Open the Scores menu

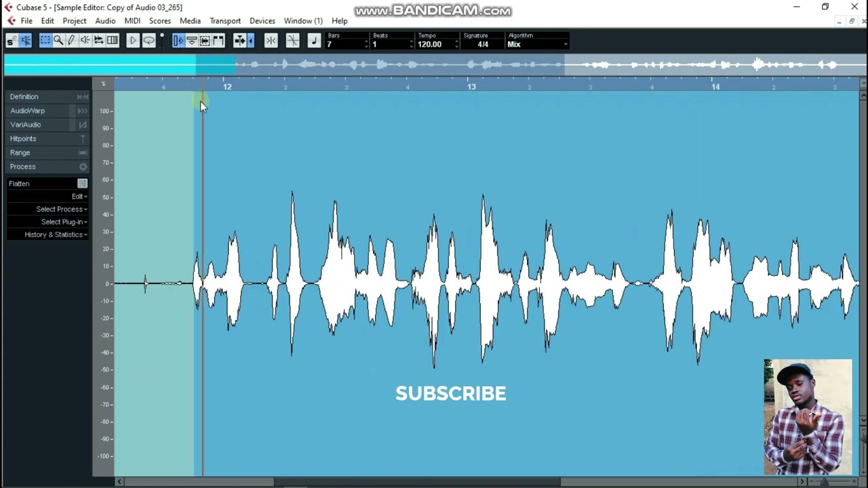coord(160,21)
